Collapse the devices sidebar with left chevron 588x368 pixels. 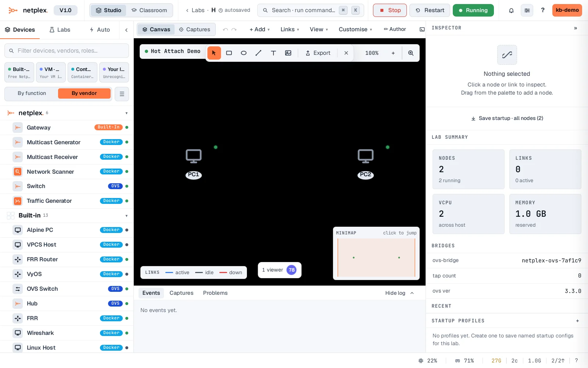coord(126,30)
